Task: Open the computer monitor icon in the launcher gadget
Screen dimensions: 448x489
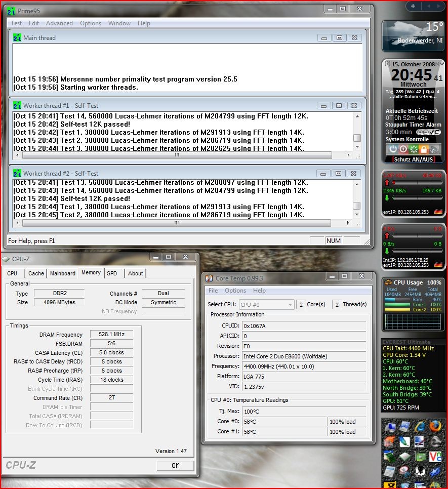Action: tap(391, 427)
